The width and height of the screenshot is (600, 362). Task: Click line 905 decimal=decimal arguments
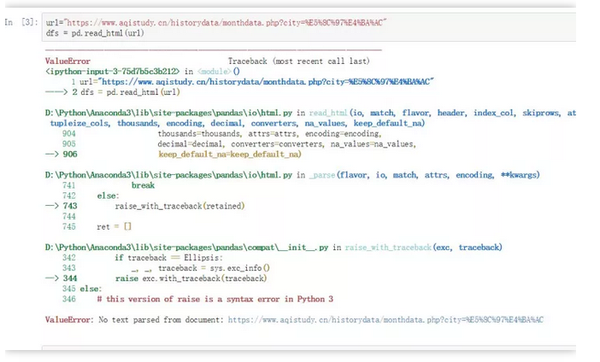287,144
